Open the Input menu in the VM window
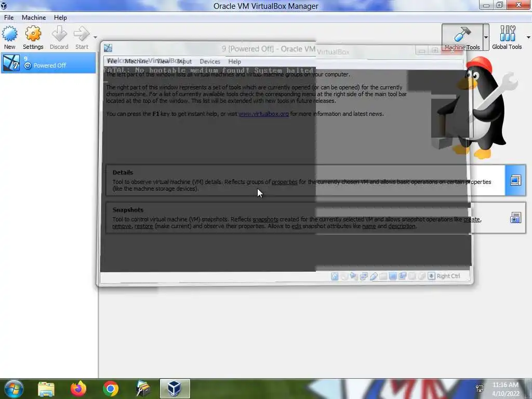 coord(184,61)
